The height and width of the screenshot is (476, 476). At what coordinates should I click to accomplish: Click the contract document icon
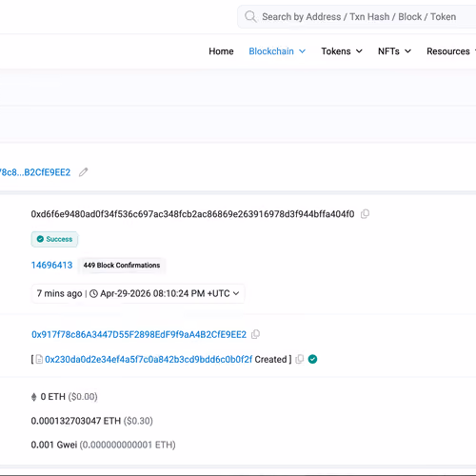click(x=39, y=359)
